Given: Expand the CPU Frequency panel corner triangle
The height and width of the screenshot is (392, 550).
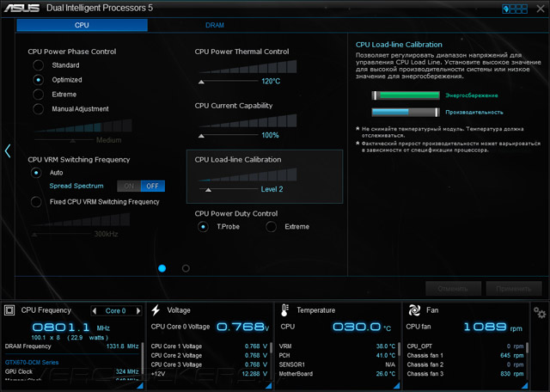Looking at the screenshot, I should pos(139,385).
